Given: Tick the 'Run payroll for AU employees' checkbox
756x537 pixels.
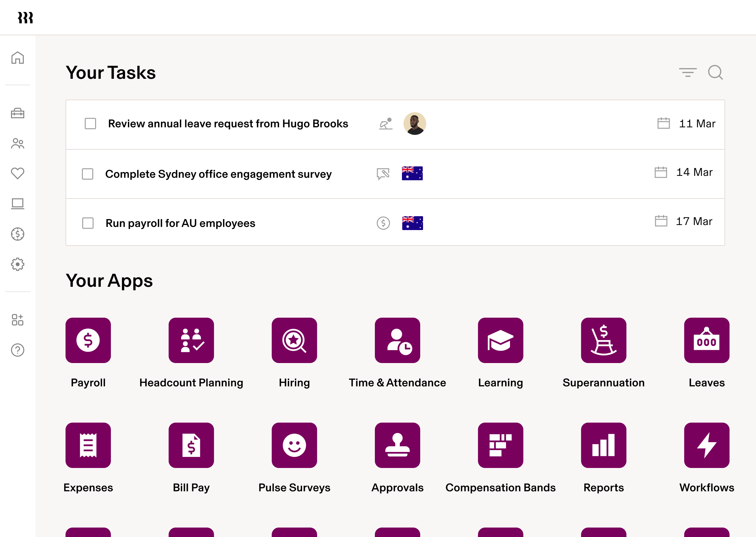Looking at the screenshot, I should coord(87,223).
